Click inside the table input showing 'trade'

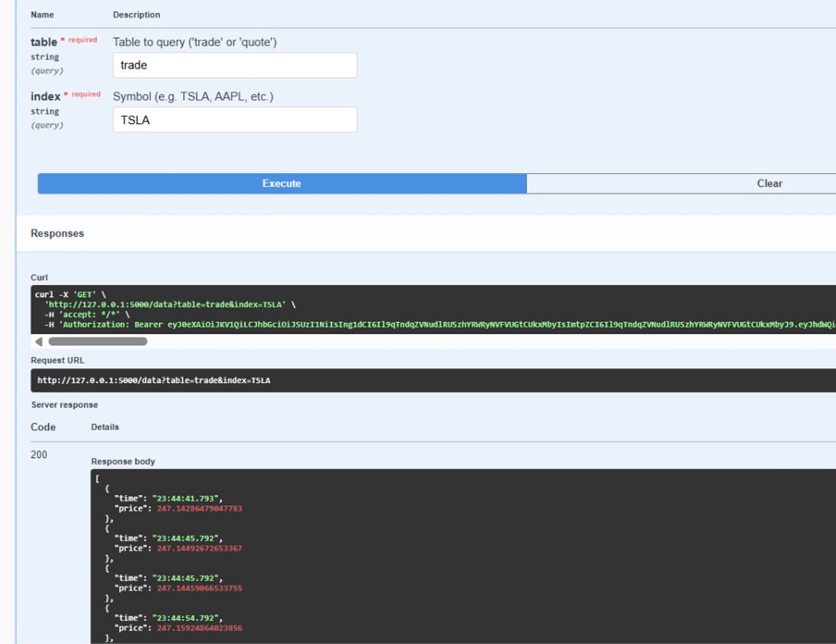coord(235,65)
